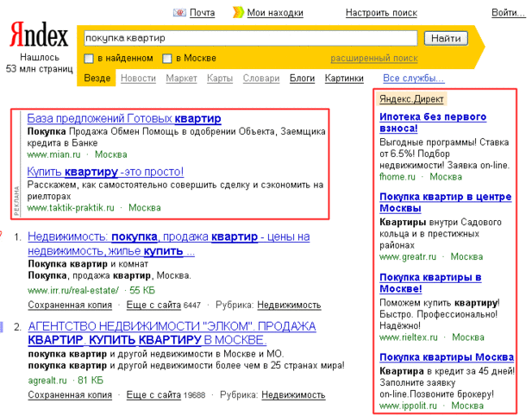Click the agrealt.ru URL
The width and height of the screenshot is (532, 416).
click(x=47, y=381)
